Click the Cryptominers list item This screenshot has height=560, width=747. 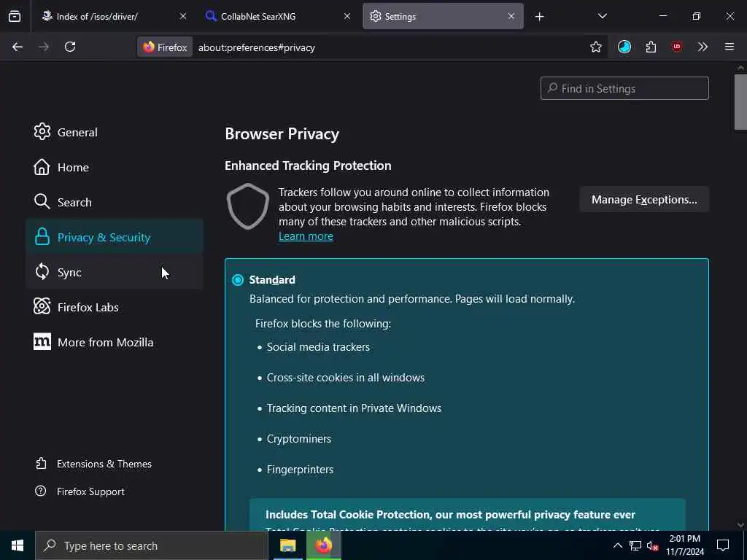[298, 439]
